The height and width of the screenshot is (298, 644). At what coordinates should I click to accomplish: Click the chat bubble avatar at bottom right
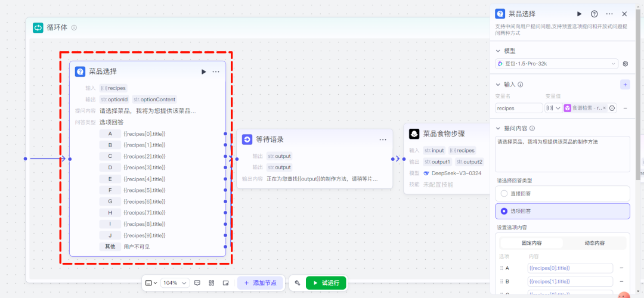pyautogui.click(x=624, y=294)
